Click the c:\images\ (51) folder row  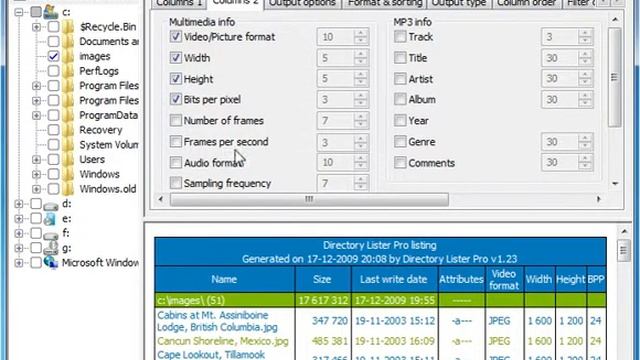point(380,300)
